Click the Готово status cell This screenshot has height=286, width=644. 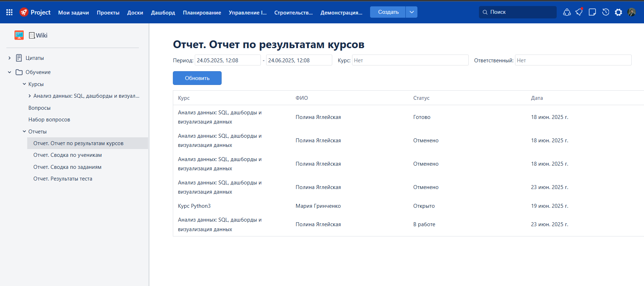[422, 117]
